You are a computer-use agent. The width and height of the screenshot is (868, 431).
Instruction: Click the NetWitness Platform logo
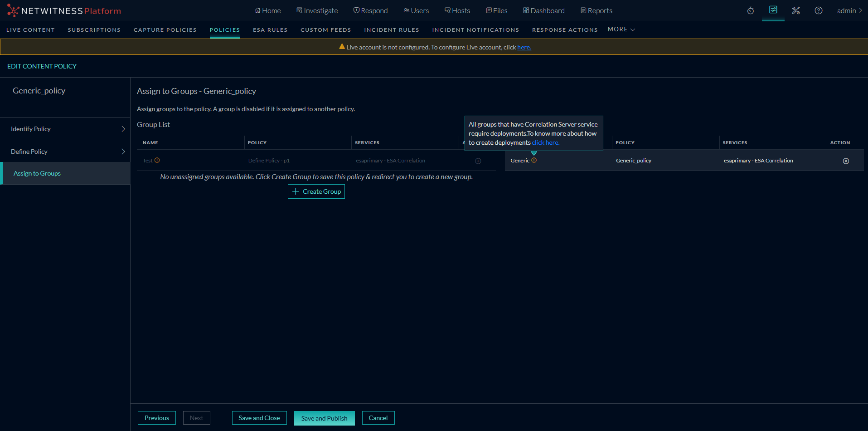(64, 10)
